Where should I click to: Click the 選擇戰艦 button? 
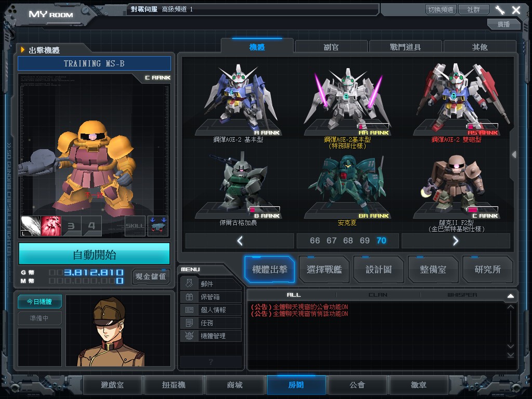coord(324,270)
